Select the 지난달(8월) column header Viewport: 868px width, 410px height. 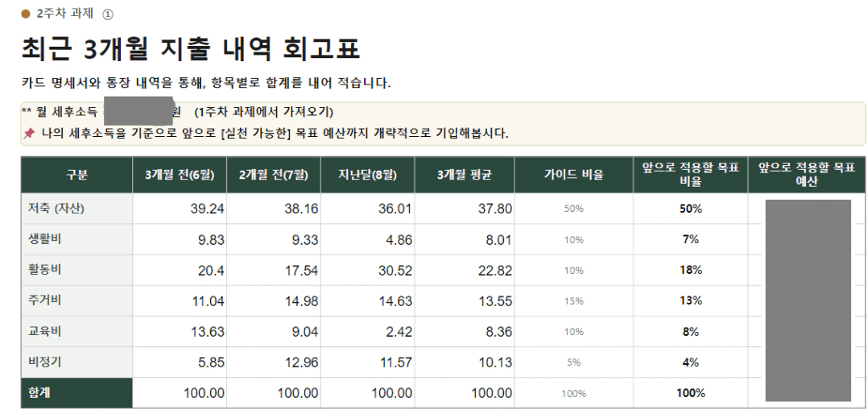coord(367,175)
